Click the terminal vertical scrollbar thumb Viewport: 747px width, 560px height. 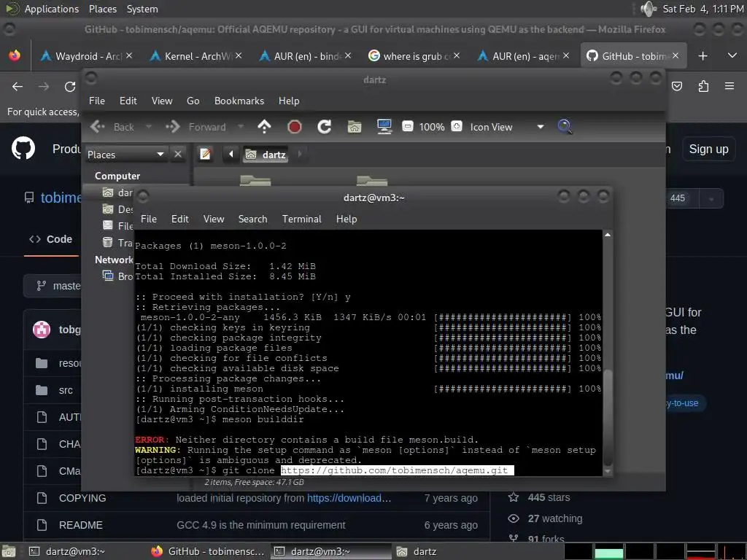coord(608,417)
